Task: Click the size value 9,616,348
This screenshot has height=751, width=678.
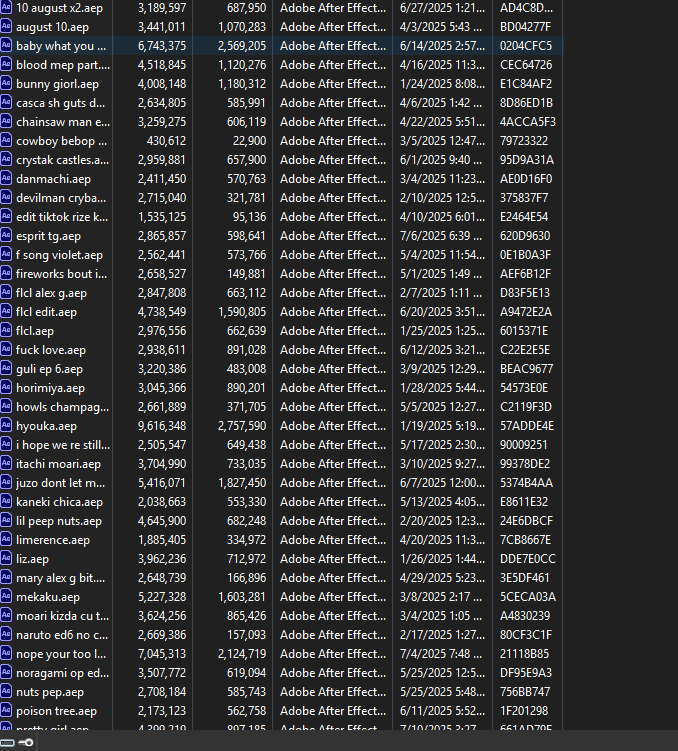Action: click(162, 426)
